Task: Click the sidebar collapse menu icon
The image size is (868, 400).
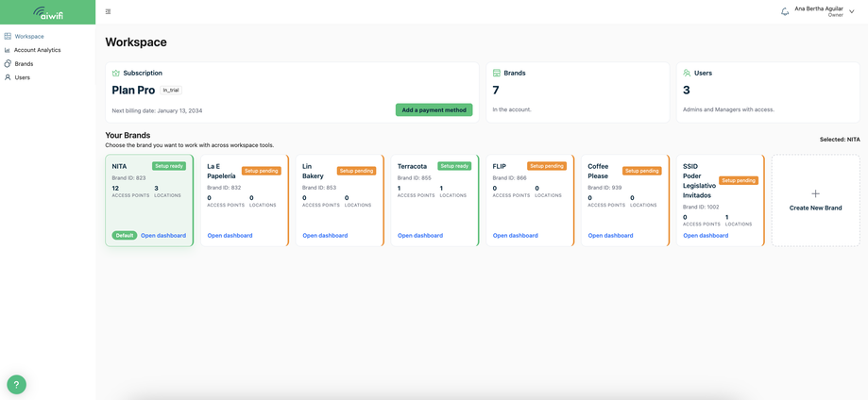Action: 108,11
